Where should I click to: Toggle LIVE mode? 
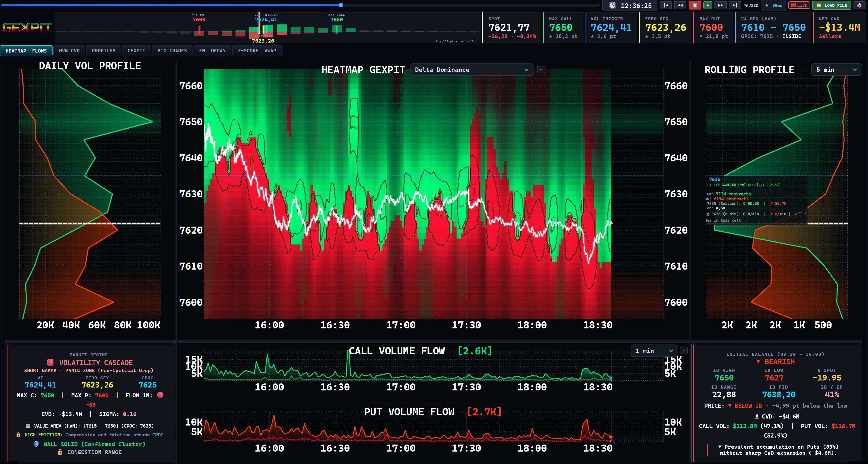click(799, 5)
